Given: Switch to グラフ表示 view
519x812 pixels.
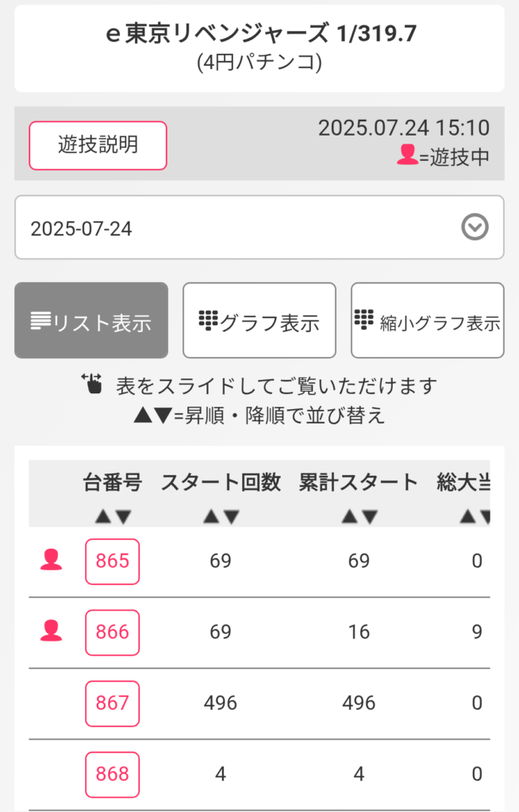Looking at the screenshot, I should pos(259,320).
